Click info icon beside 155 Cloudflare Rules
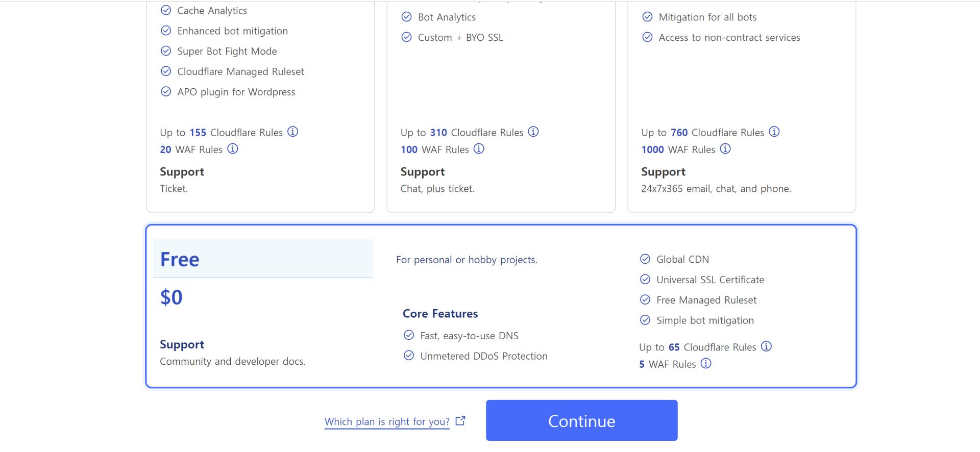Screen dimensions: 980x452 click(x=292, y=132)
